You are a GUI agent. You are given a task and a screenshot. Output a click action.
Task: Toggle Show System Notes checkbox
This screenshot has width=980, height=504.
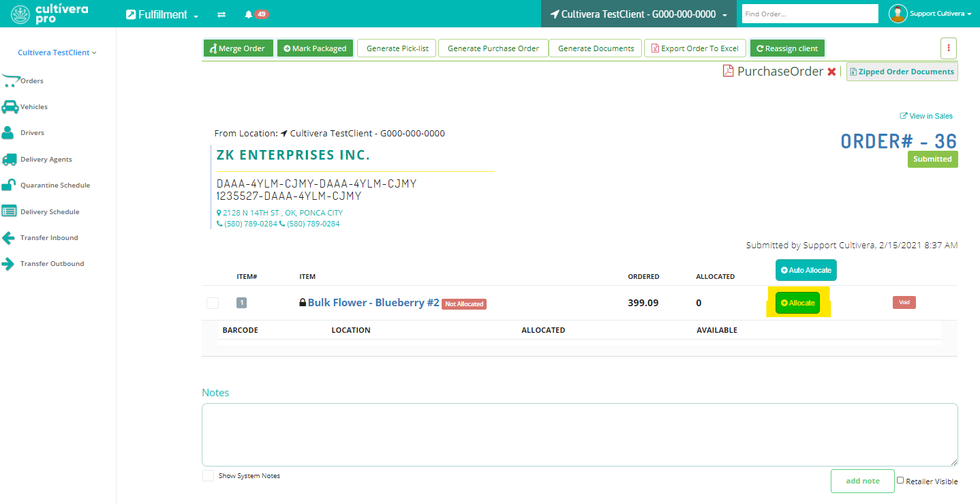pyautogui.click(x=209, y=475)
